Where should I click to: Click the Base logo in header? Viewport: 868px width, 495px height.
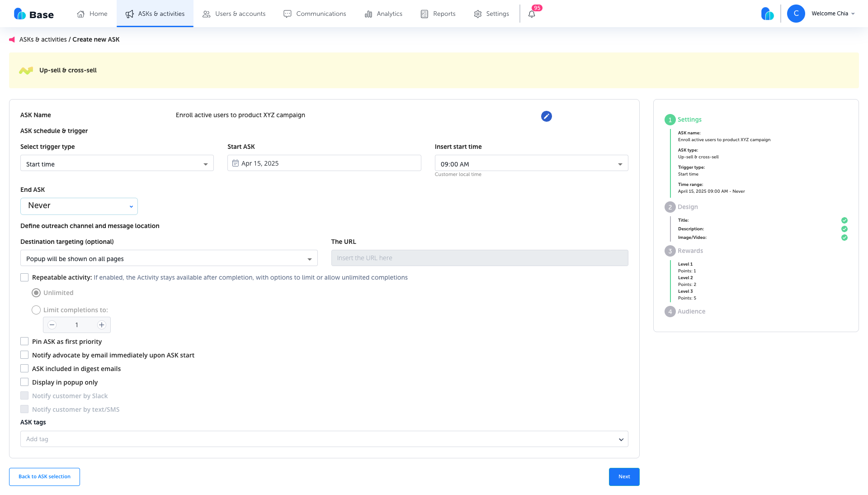[x=34, y=14]
